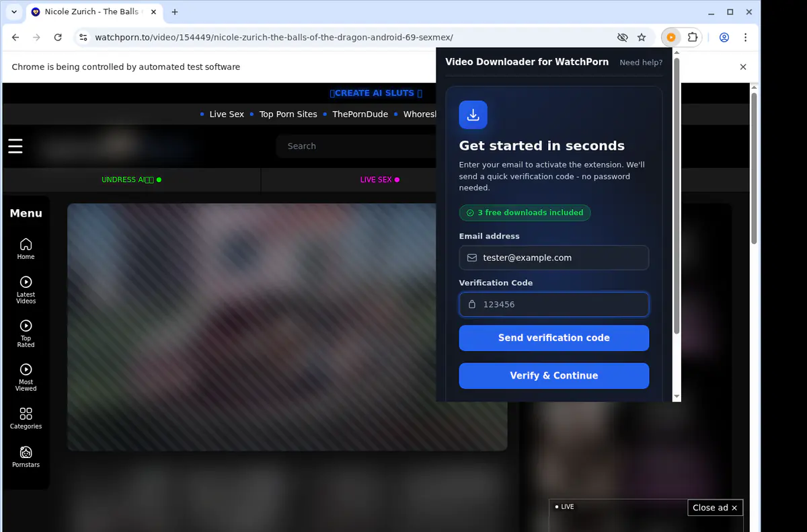Image resolution: width=807 pixels, height=532 pixels.
Task: Open the Extensions puzzle icon
Action: [x=693, y=38]
